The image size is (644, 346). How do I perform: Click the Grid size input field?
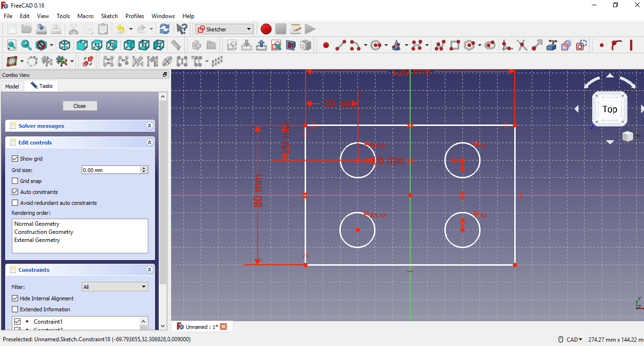coord(111,170)
